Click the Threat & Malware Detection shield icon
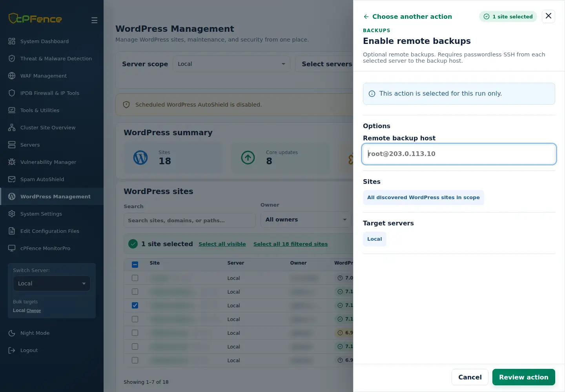This screenshot has height=392, width=565. (x=12, y=58)
